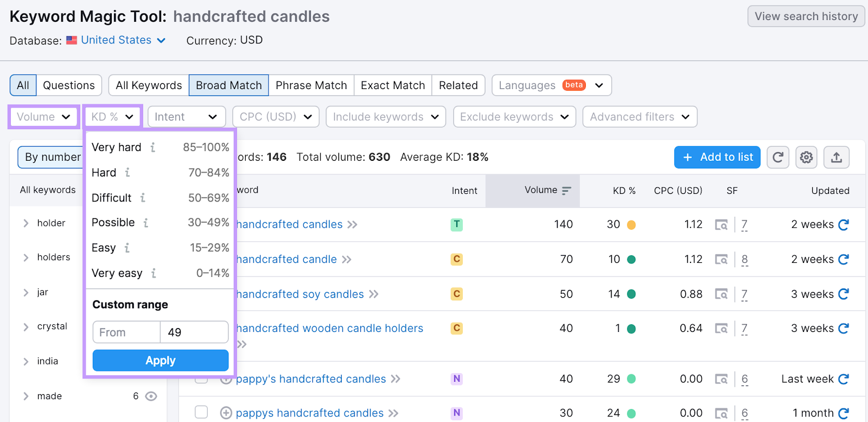
Task: Click the Volume column sort icon
Action: [566, 191]
